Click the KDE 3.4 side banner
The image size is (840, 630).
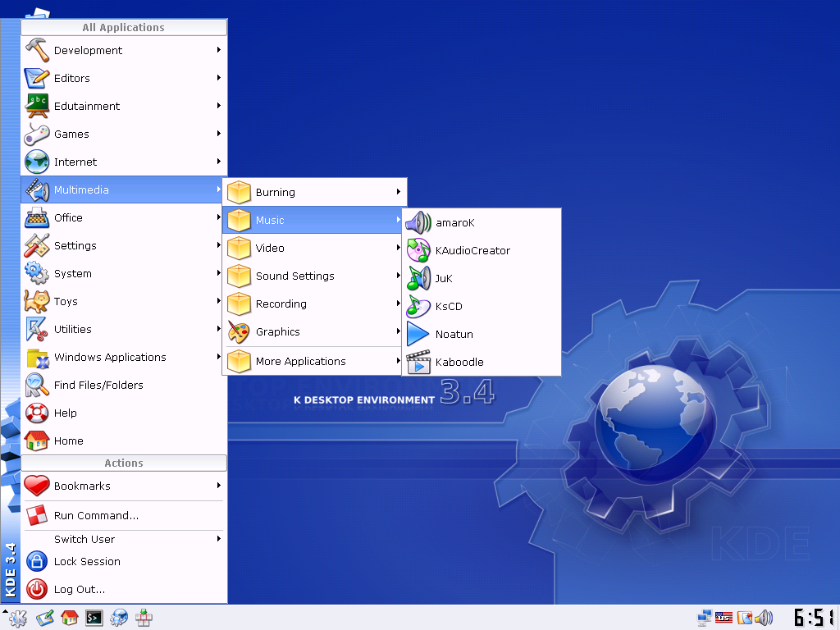[x=10, y=311]
